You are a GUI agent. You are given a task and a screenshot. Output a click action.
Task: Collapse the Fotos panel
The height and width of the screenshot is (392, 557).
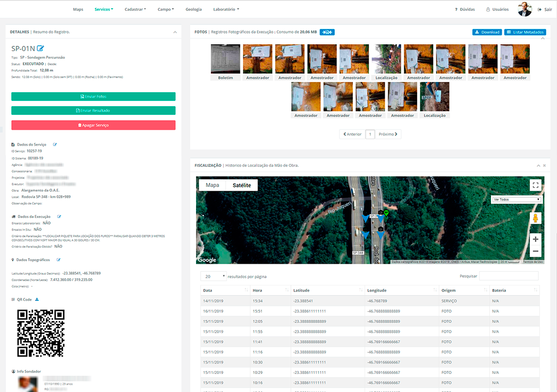tap(543, 38)
